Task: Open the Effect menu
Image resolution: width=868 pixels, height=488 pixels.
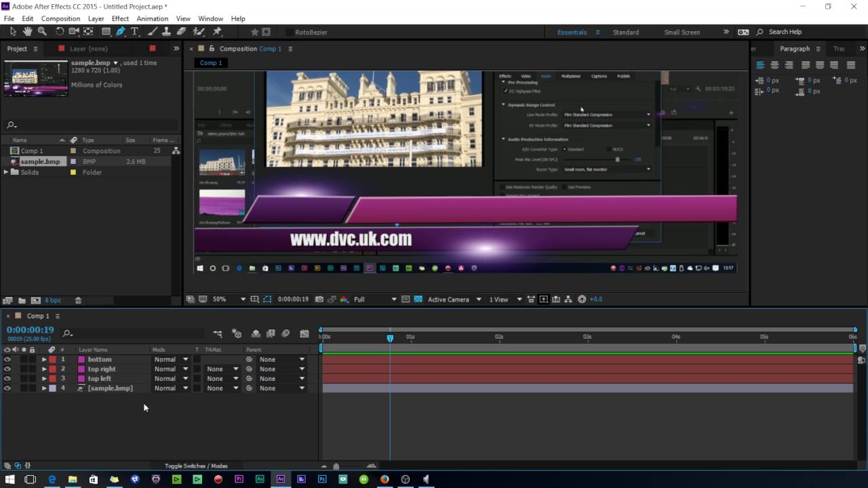Action: [x=120, y=18]
